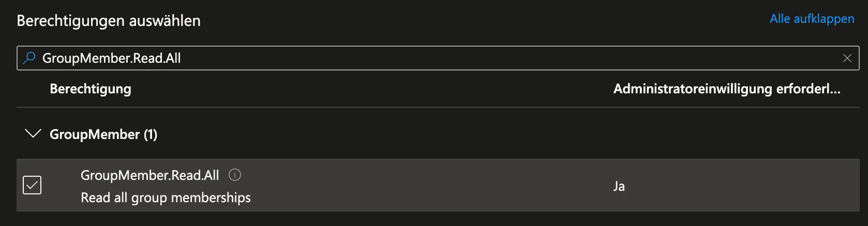Collapse the GroupMember group chevron

[33, 134]
